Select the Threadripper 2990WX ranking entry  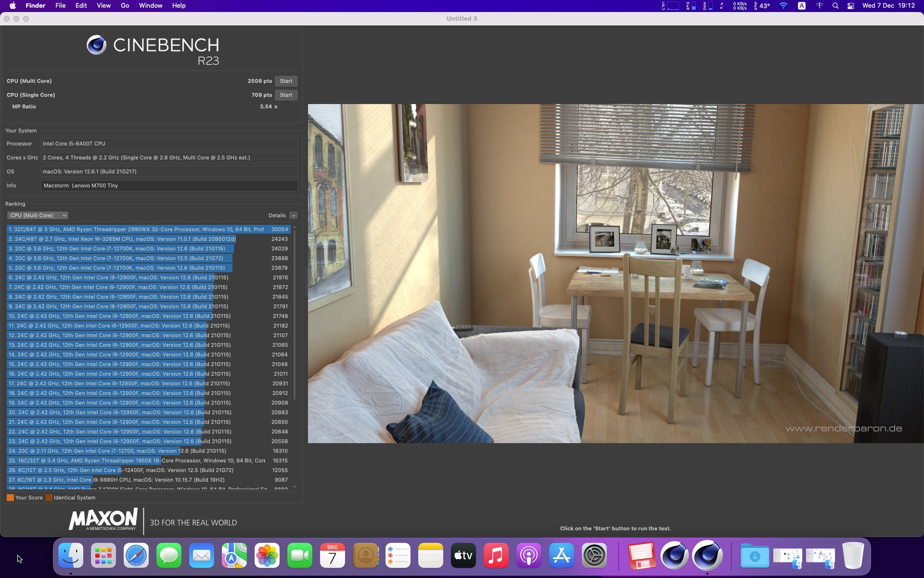coord(149,229)
